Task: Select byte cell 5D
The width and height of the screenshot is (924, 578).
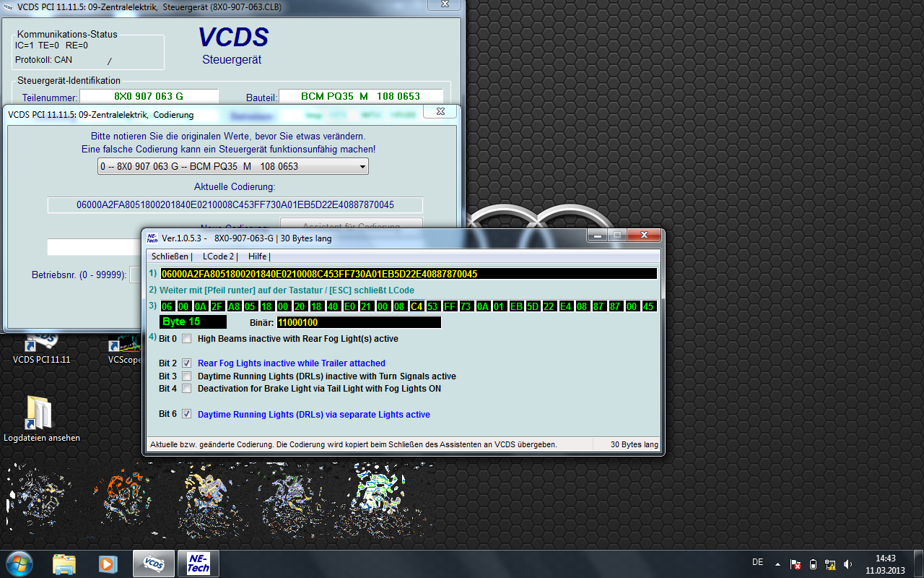Action: (x=533, y=306)
